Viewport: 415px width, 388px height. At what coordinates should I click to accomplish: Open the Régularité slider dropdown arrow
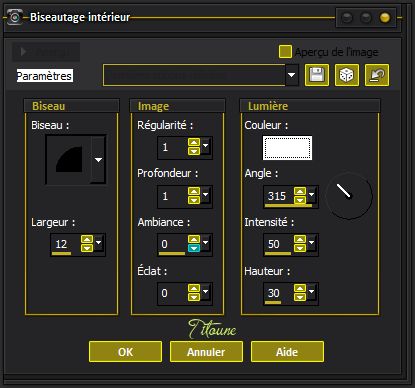pos(205,146)
